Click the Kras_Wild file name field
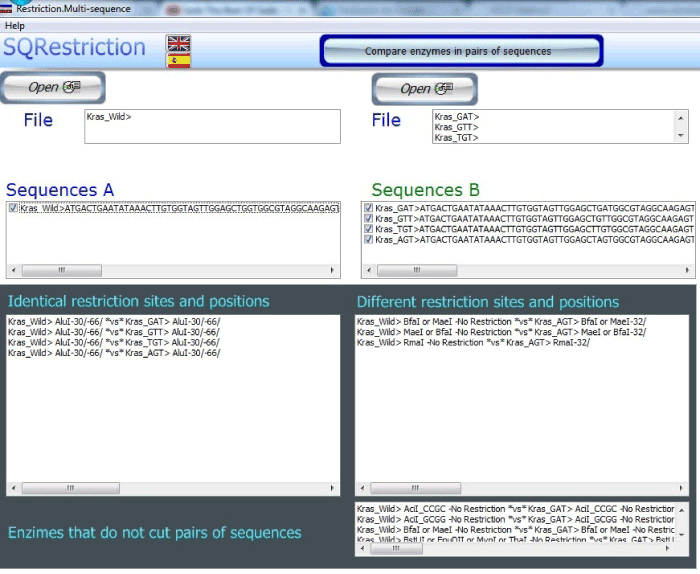This screenshot has height=574, width=700. click(212, 126)
